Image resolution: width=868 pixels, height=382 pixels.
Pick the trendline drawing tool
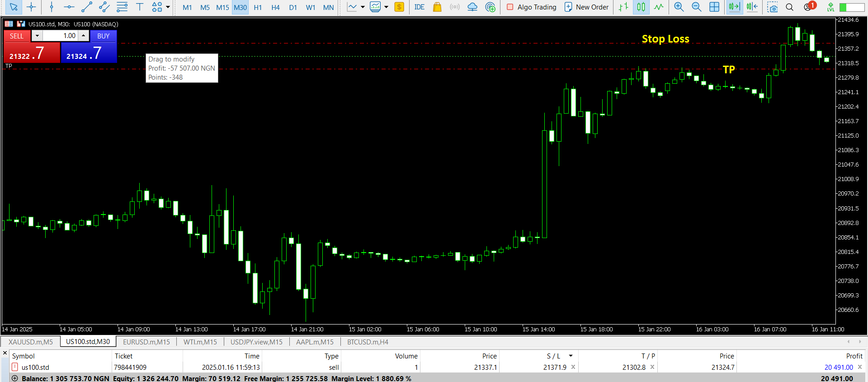pos(86,7)
